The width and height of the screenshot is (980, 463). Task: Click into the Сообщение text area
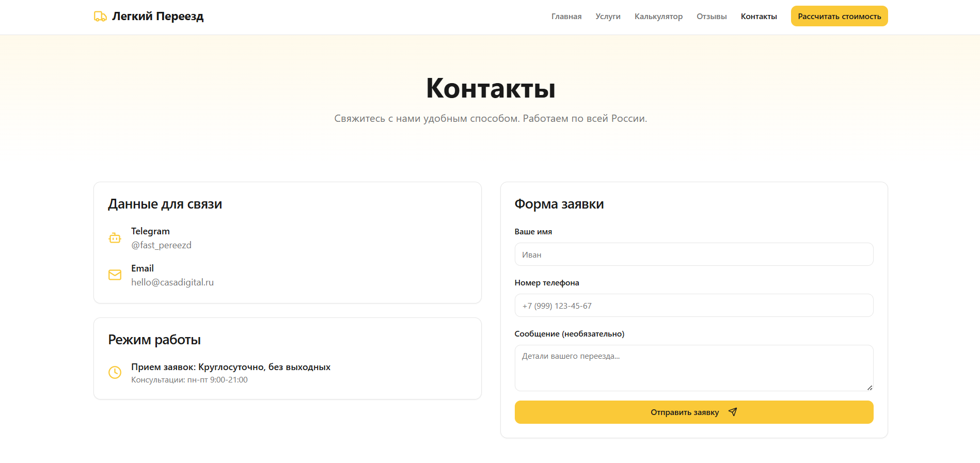693,368
